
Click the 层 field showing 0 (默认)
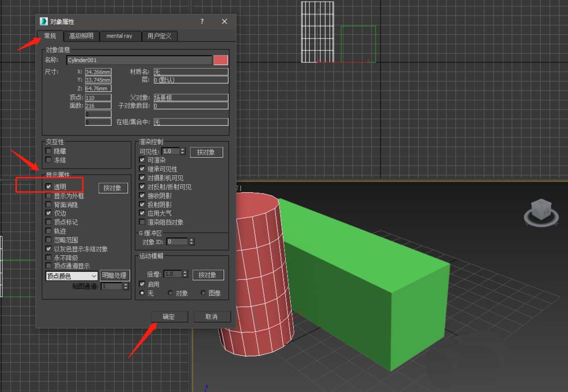point(191,79)
